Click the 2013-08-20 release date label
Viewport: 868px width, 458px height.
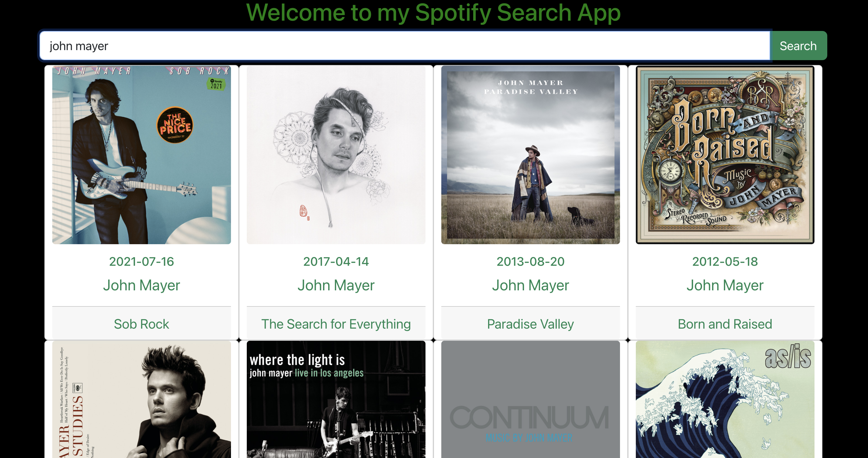pyautogui.click(x=530, y=262)
